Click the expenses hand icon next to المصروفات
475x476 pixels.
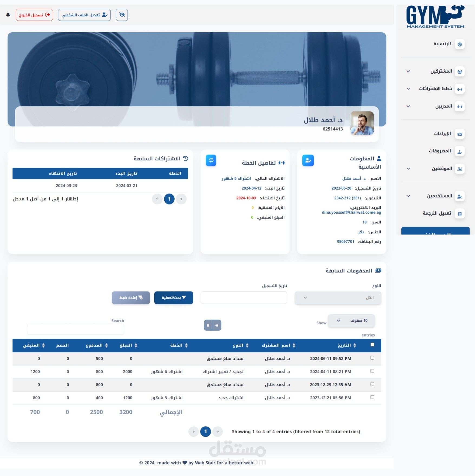460,151
